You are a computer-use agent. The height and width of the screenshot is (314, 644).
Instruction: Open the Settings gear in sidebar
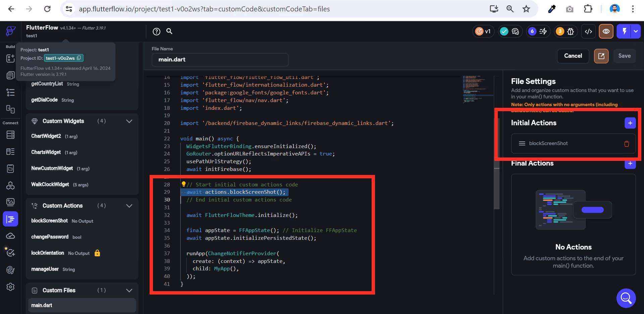pos(10,287)
